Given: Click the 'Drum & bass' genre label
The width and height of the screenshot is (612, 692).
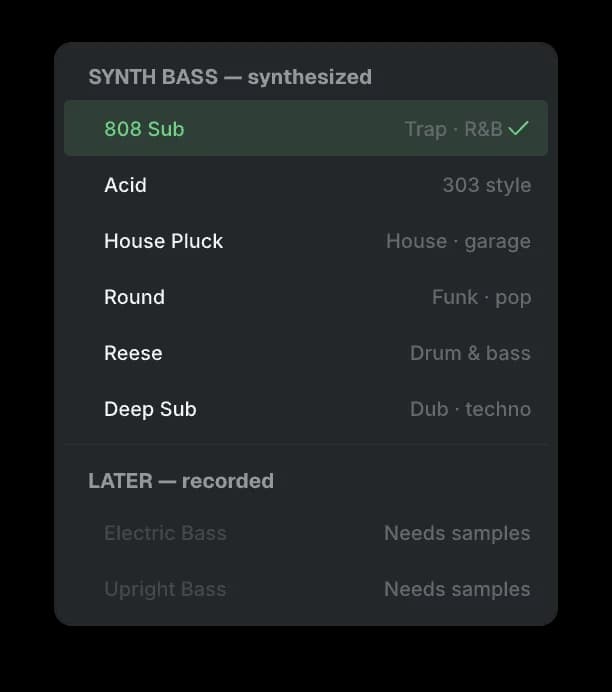Looking at the screenshot, I should (470, 353).
